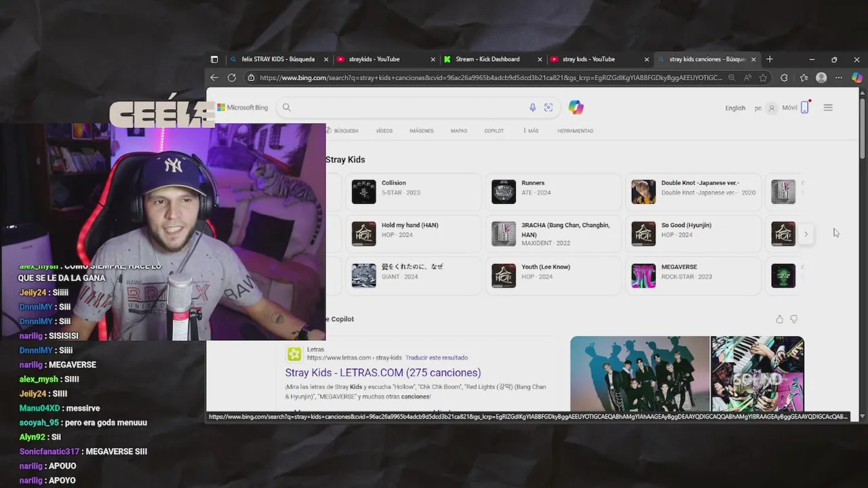This screenshot has height=488, width=868.
Task: Open browser extensions icon
Action: tap(784, 78)
